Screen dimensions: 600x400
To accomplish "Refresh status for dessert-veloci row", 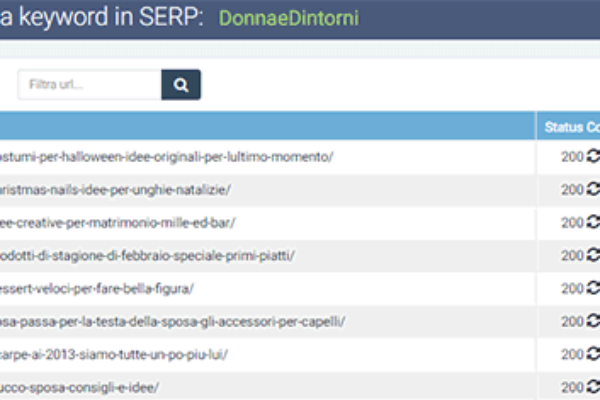I will [x=592, y=288].
